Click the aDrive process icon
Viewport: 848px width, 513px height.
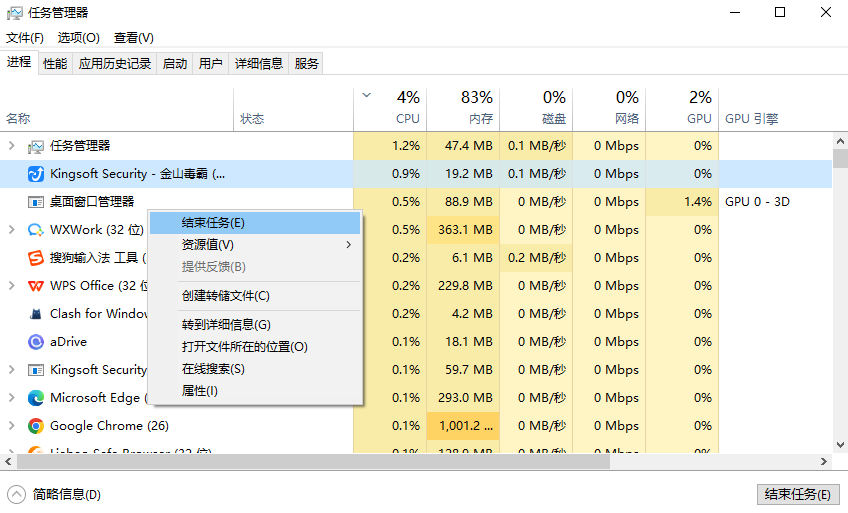point(36,342)
